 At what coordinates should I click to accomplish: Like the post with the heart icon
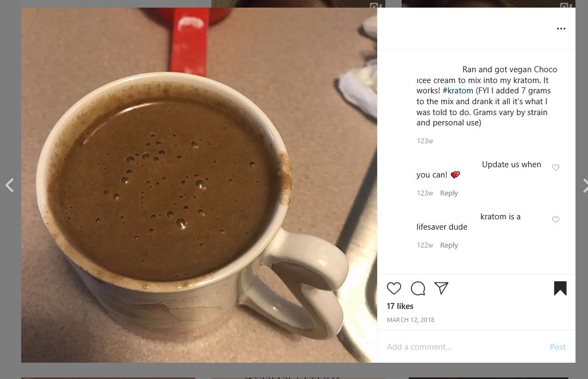394,288
